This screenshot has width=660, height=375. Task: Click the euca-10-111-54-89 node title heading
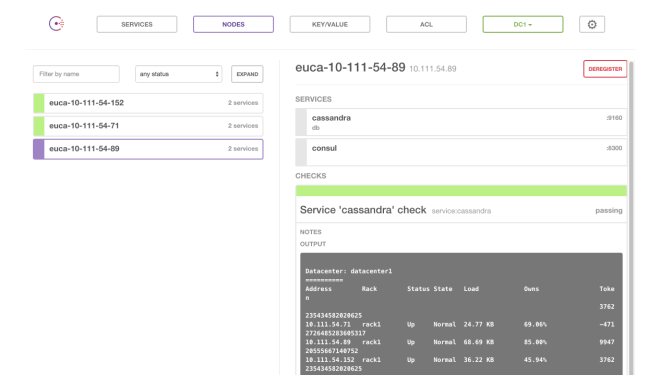[350, 67]
